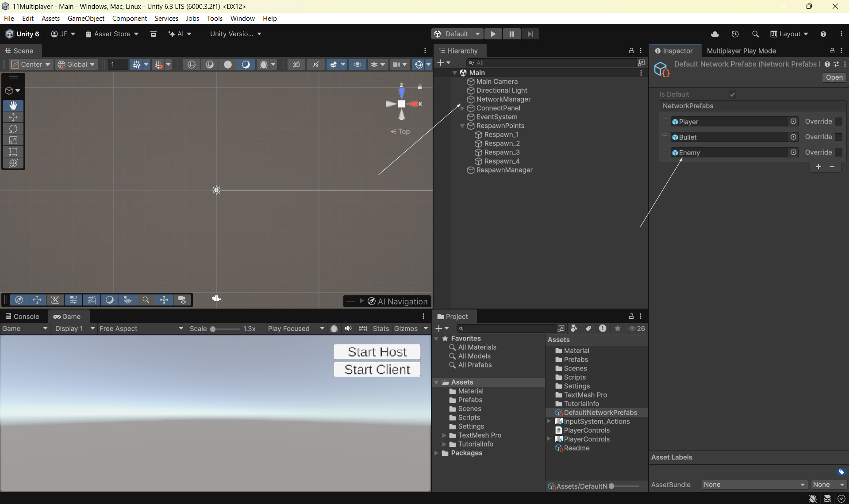The height and width of the screenshot is (504, 849).
Task: Click the Start Host button
Action: click(x=377, y=352)
